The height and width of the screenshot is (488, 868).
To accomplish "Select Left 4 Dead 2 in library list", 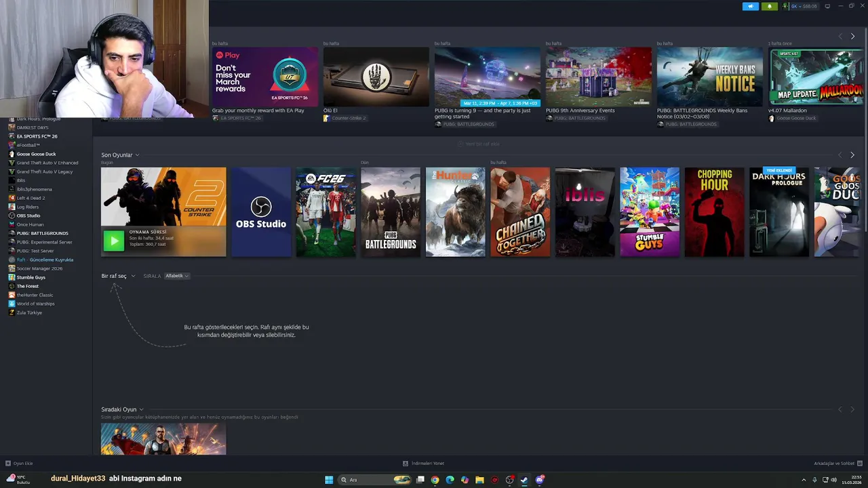I will (31, 198).
